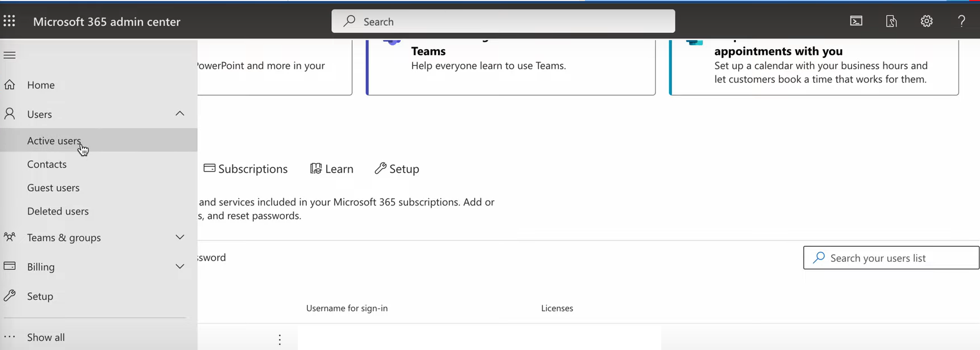Click the search magnifier icon in top bar
Image resolution: width=980 pixels, height=350 pixels.
349,21
